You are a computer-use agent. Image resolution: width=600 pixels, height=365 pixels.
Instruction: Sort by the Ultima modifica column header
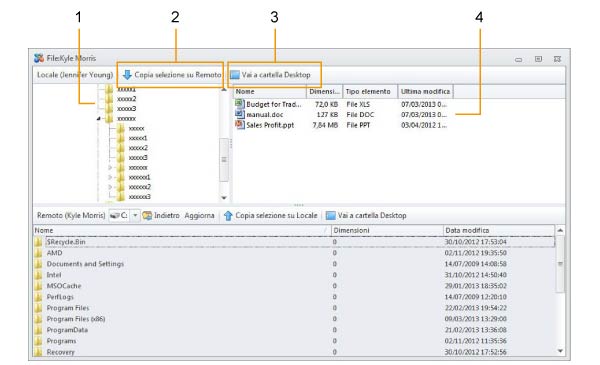pos(426,91)
